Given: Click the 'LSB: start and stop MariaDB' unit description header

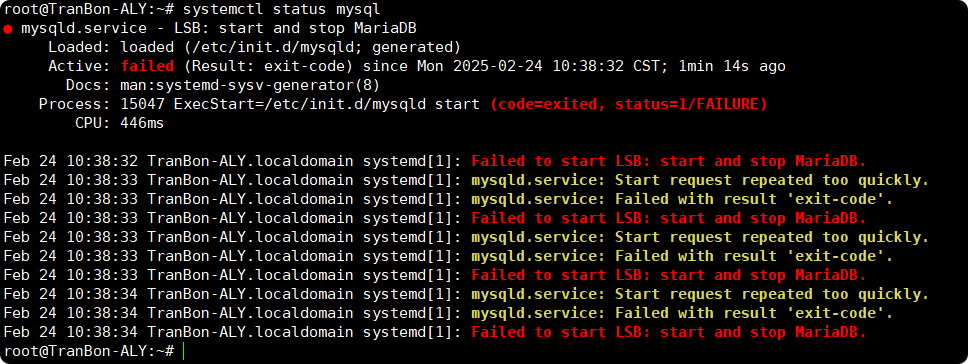Looking at the screenshot, I should pyautogui.click(x=294, y=29).
